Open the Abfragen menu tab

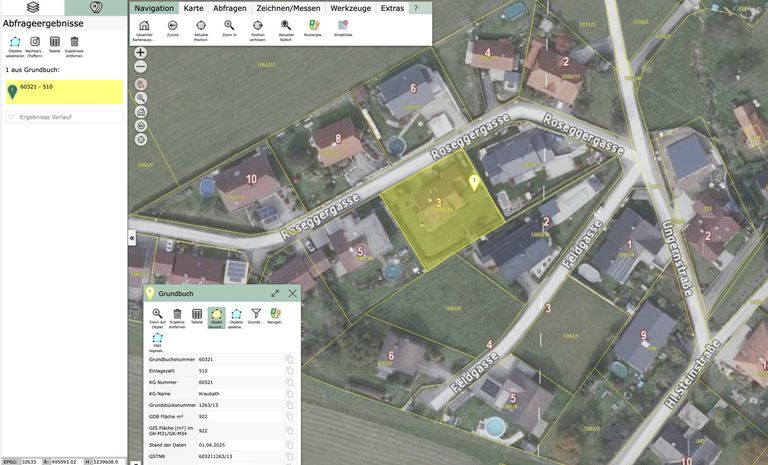[230, 8]
